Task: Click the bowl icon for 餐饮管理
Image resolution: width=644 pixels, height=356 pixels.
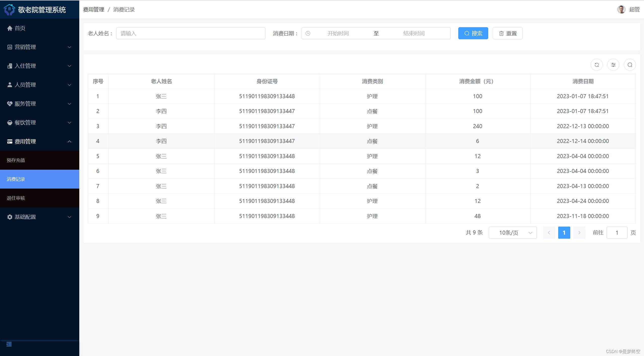Action: [10, 123]
